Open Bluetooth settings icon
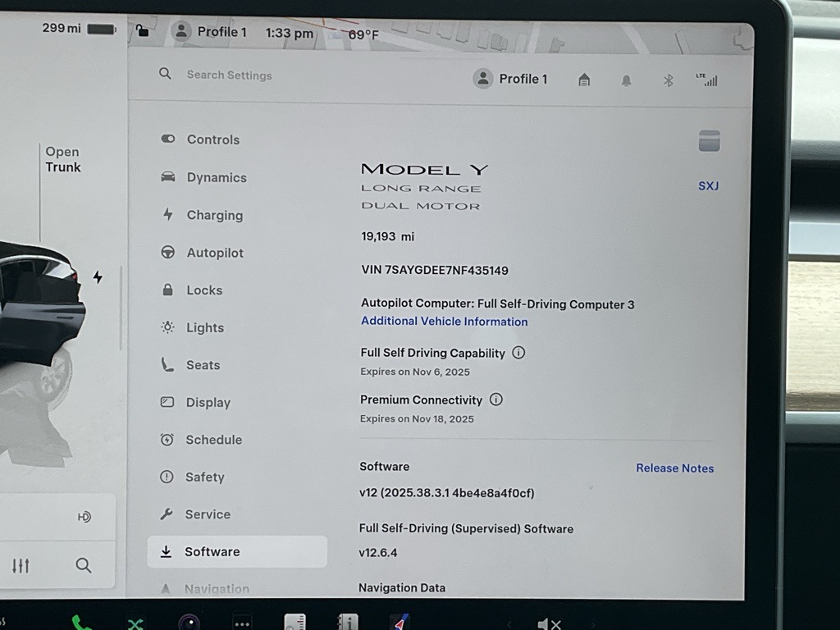Screen dimensions: 840x630 point(669,80)
